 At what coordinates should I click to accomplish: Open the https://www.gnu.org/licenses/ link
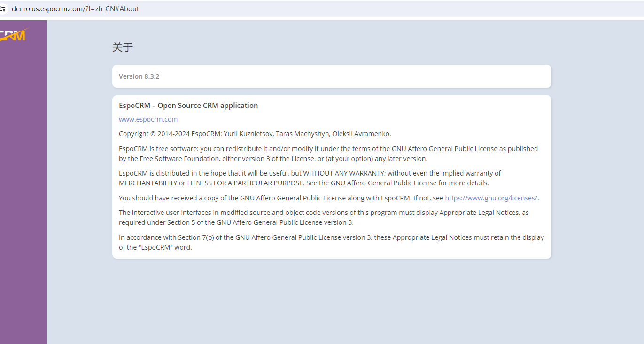[x=491, y=198]
